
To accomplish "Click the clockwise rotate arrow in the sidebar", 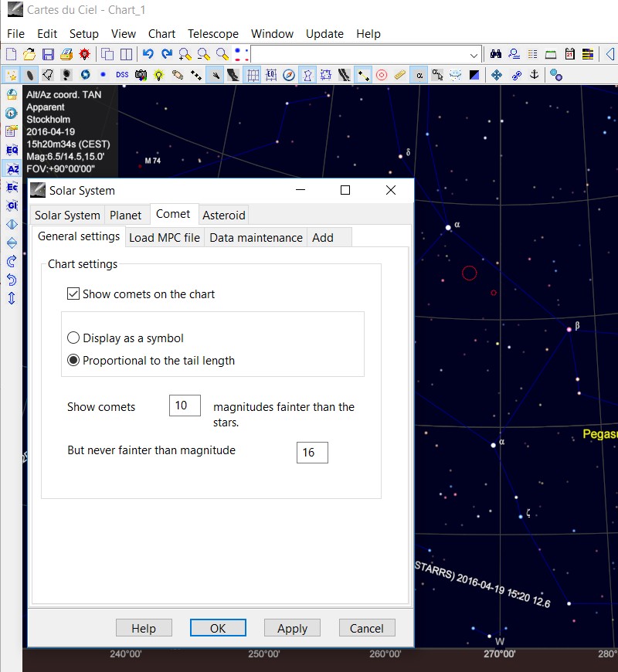I will click(12, 261).
